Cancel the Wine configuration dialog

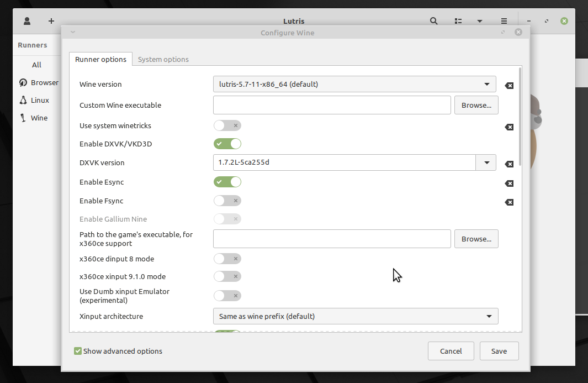(451, 351)
